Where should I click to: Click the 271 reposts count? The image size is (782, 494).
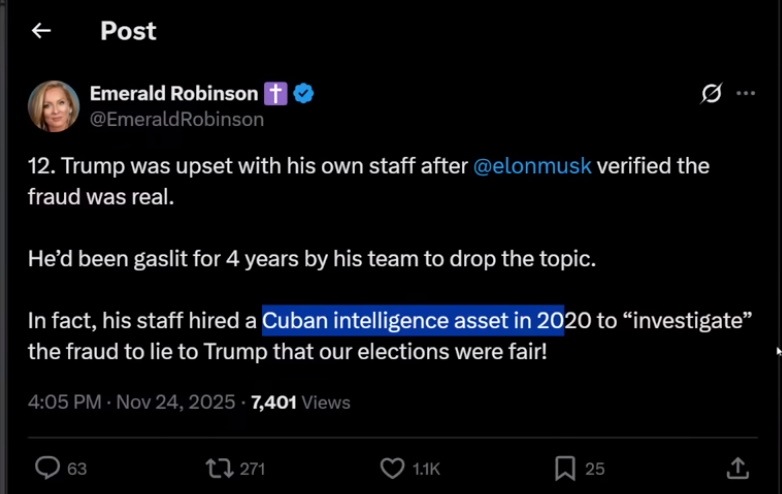point(252,468)
